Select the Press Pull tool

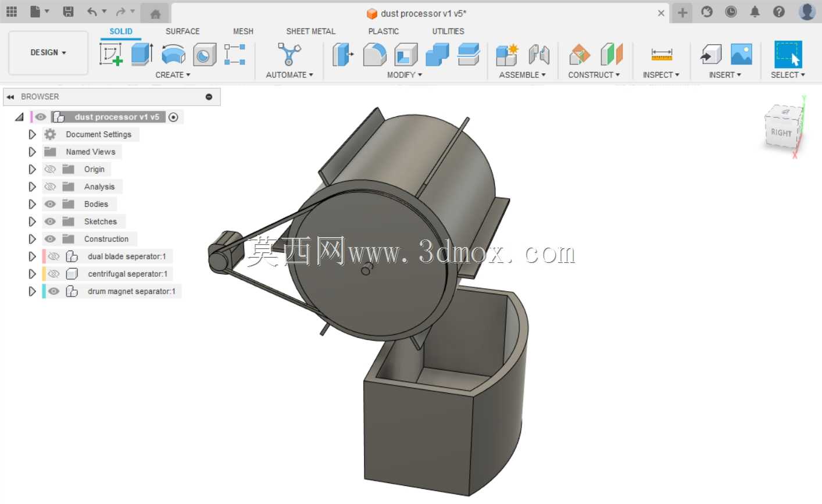coord(343,55)
